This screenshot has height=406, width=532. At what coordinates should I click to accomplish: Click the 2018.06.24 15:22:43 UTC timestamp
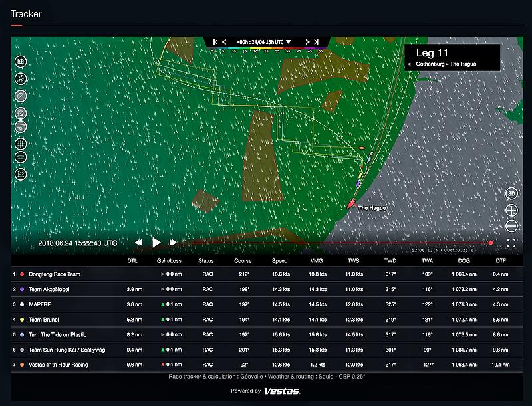(x=77, y=243)
